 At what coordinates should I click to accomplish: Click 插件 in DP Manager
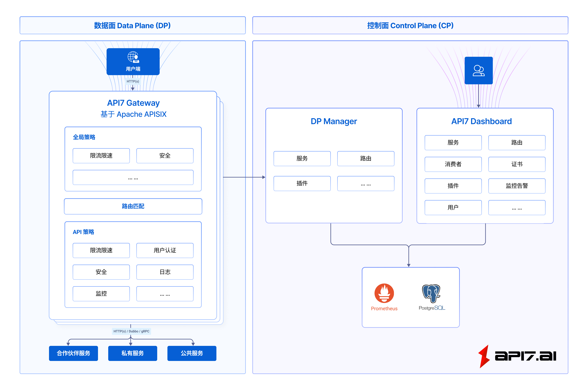(x=302, y=183)
